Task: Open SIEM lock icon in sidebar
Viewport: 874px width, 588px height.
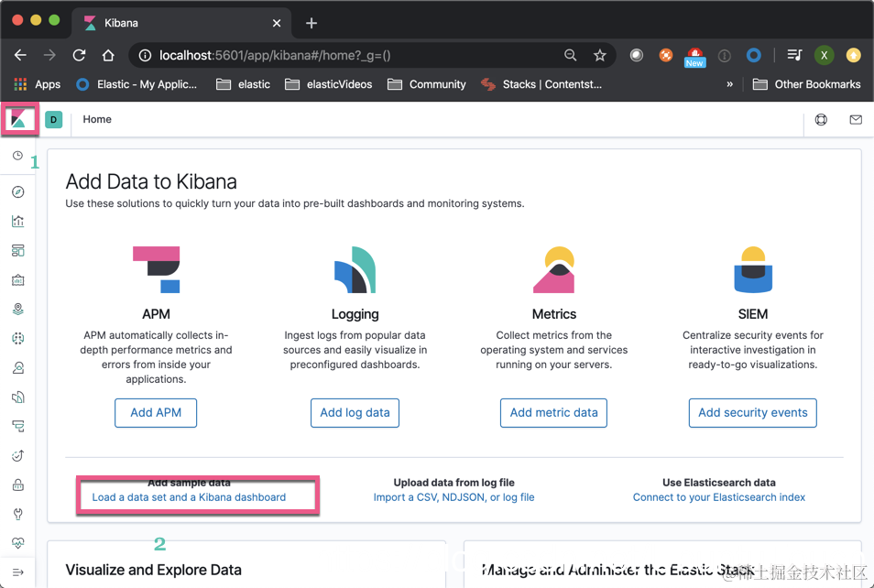Action: click(x=17, y=485)
